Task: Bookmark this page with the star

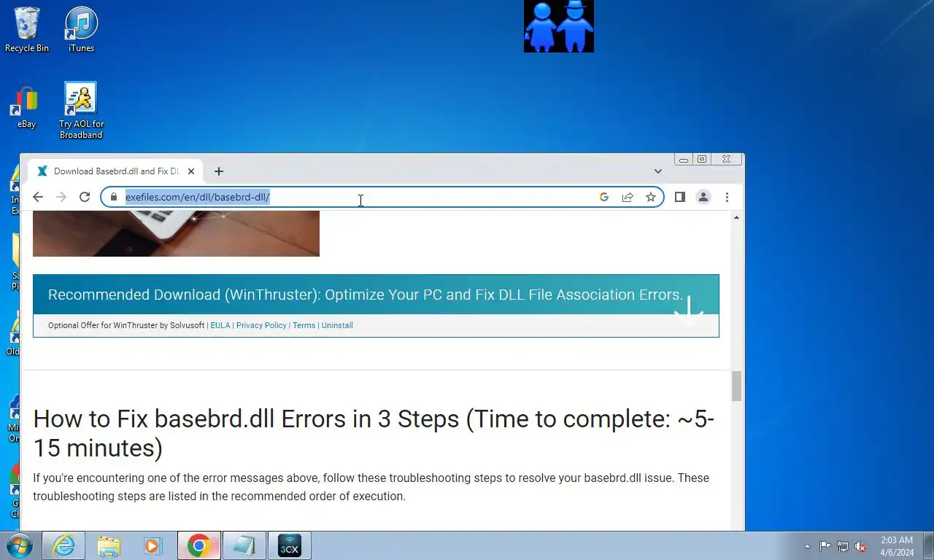Action: [651, 197]
